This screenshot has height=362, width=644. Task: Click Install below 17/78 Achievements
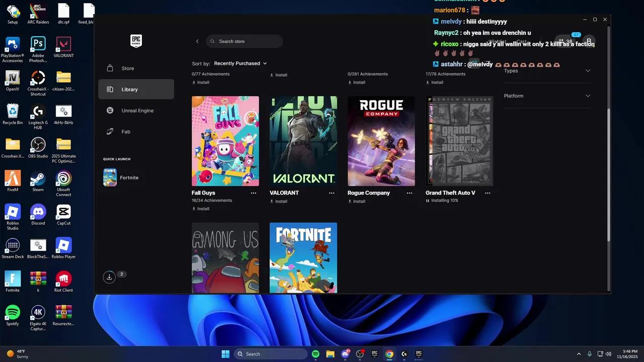[x=435, y=82]
